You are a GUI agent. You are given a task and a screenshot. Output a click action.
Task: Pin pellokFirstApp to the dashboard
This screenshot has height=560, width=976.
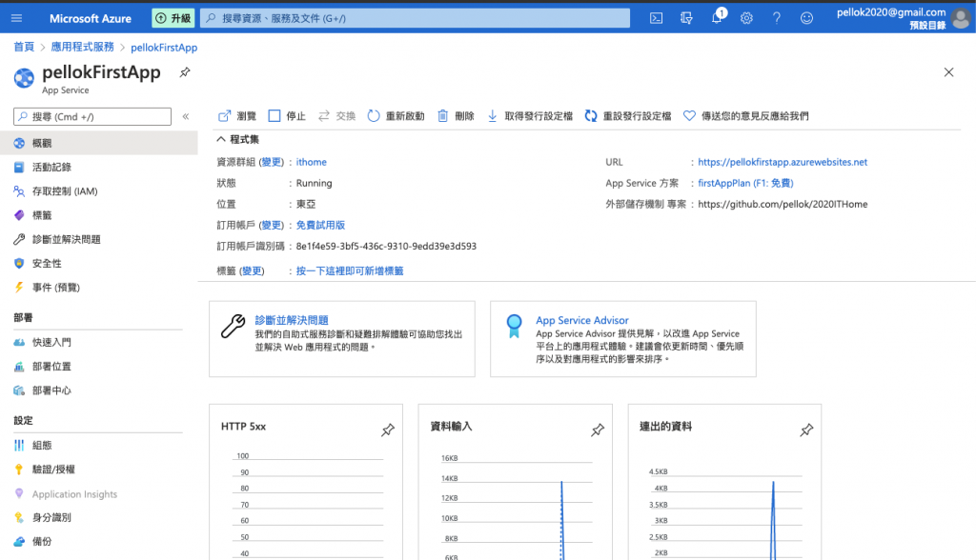[x=185, y=72]
